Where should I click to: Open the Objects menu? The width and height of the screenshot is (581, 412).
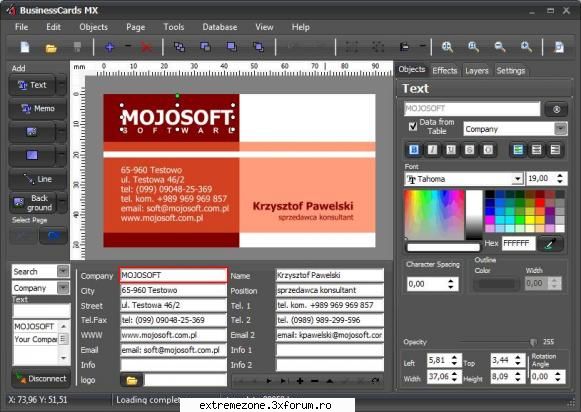pyautogui.click(x=93, y=27)
